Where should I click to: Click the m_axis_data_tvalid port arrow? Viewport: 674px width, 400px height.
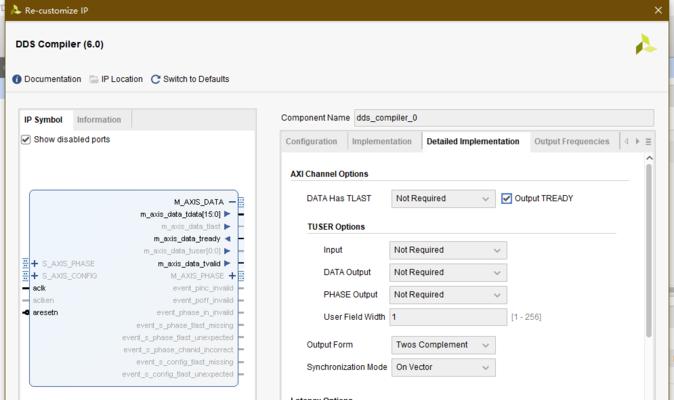[x=227, y=263]
